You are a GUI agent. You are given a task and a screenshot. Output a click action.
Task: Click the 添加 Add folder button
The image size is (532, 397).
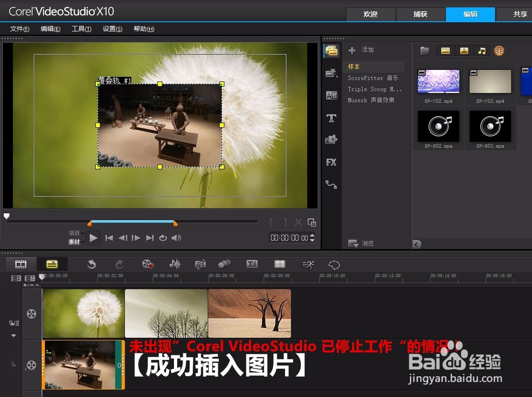(x=361, y=50)
